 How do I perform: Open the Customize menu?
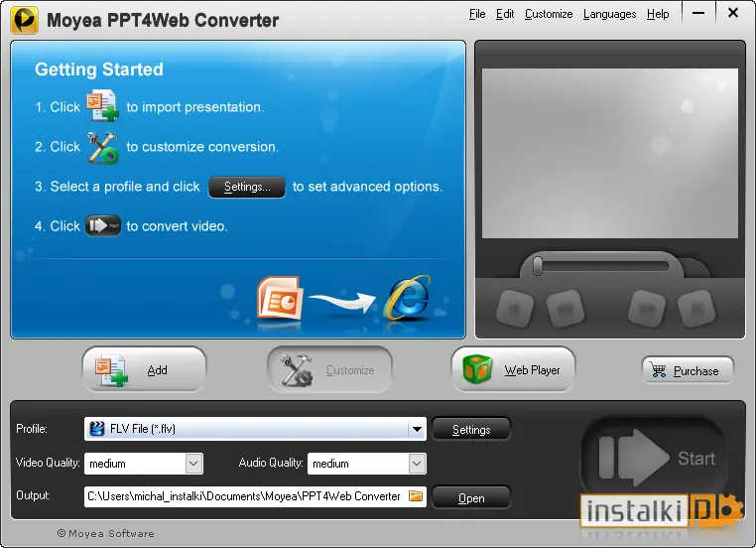[549, 14]
